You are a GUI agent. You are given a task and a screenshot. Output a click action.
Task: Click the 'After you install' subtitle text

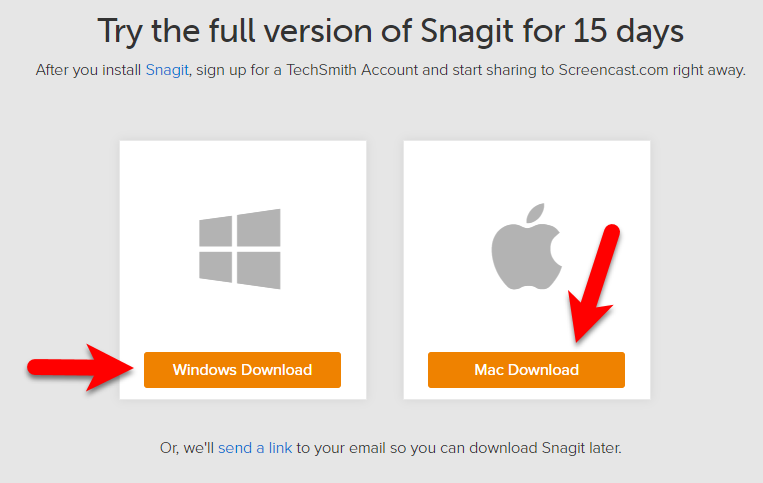pos(88,71)
